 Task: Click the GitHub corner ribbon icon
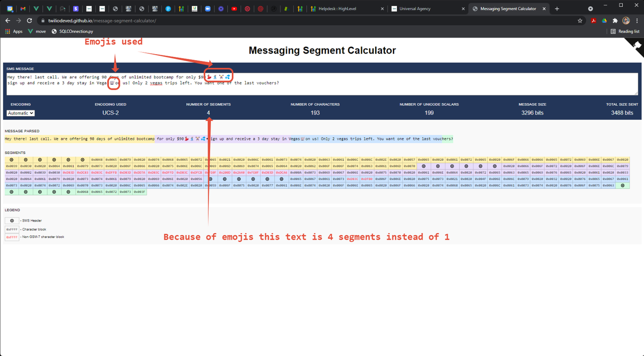pos(636,46)
